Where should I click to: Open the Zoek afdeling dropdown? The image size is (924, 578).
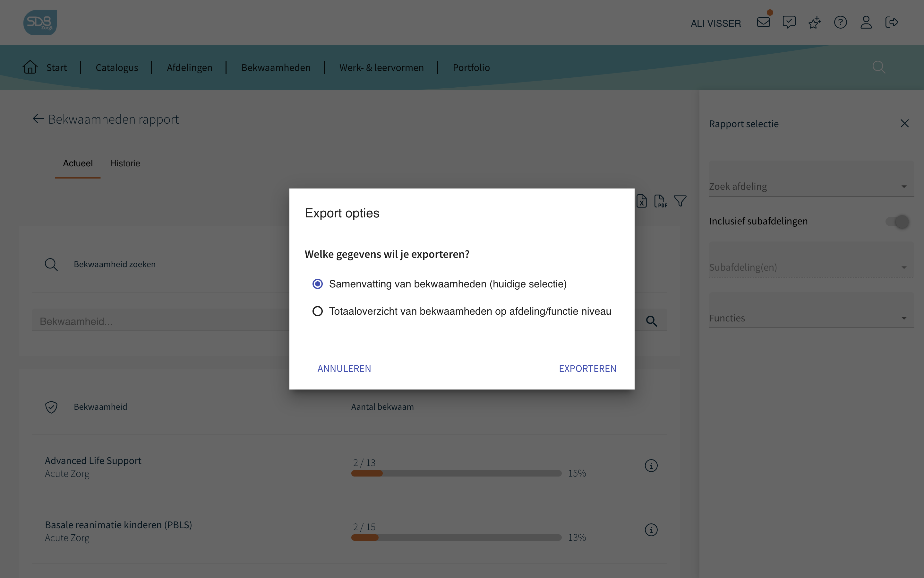(x=811, y=179)
